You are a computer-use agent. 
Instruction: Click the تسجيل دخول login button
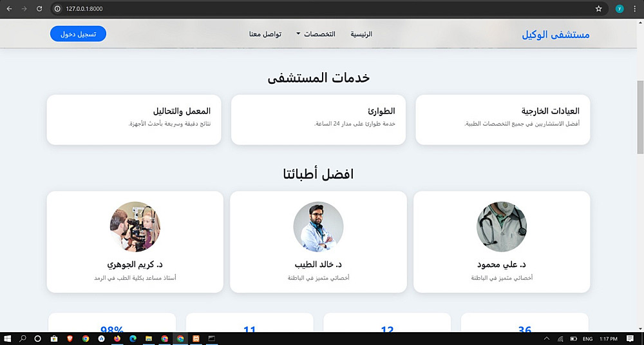point(79,34)
